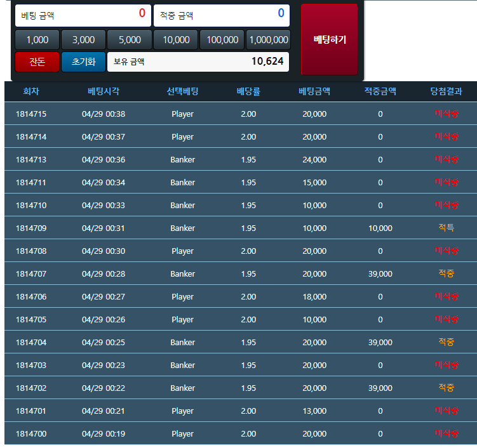Add 1,000 to the bet amount
This screenshot has width=477, height=448.
[37, 40]
